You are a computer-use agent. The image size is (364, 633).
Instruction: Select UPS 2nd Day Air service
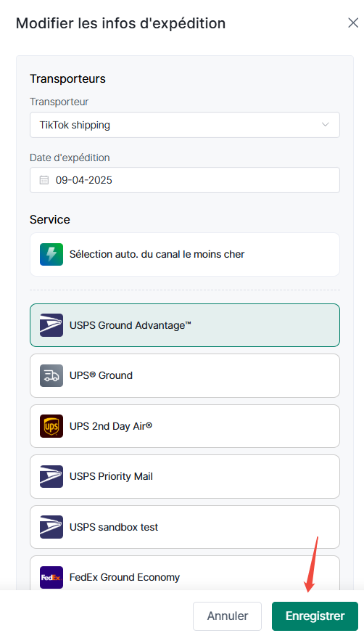185,426
